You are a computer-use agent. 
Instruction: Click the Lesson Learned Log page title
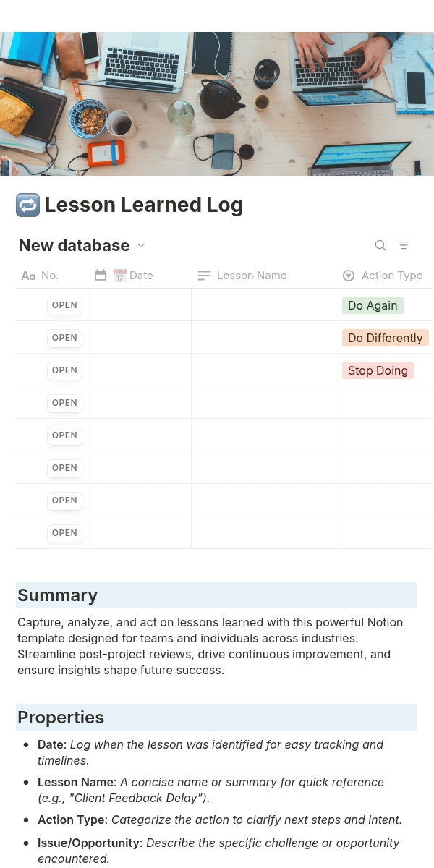pos(144,205)
